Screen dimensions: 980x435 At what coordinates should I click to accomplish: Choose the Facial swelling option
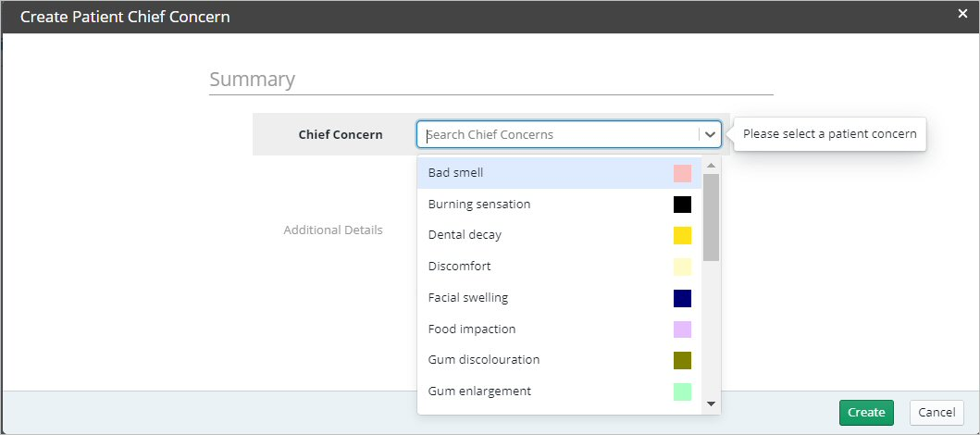pos(559,298)
